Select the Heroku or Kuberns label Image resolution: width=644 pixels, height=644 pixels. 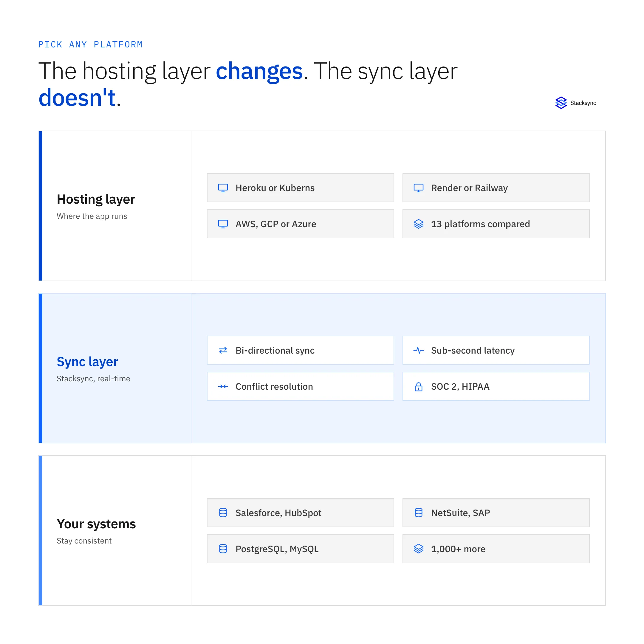275,188
